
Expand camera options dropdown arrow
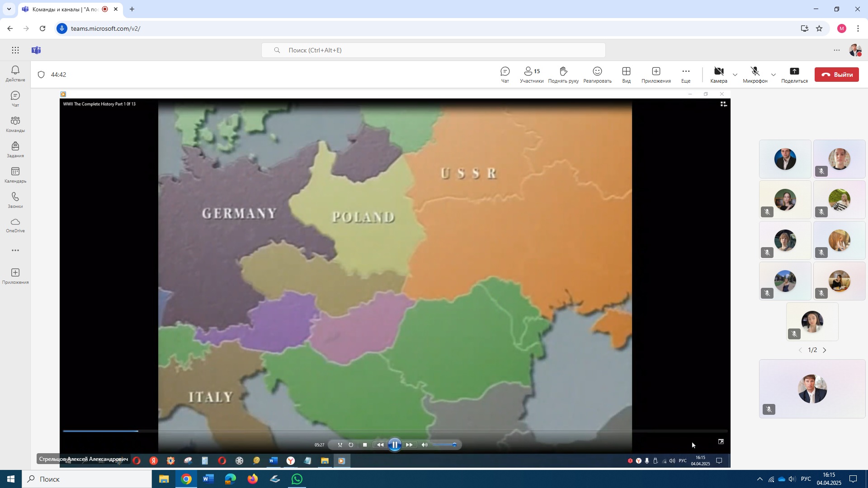pos(735,75)
